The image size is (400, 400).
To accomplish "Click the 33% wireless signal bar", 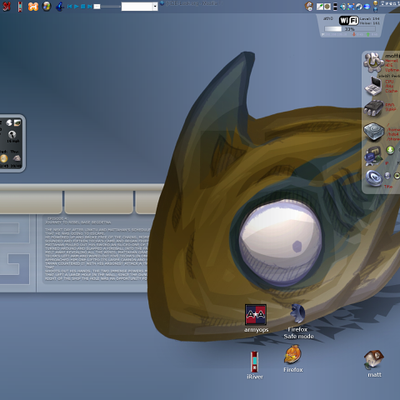I will (350, 29).
